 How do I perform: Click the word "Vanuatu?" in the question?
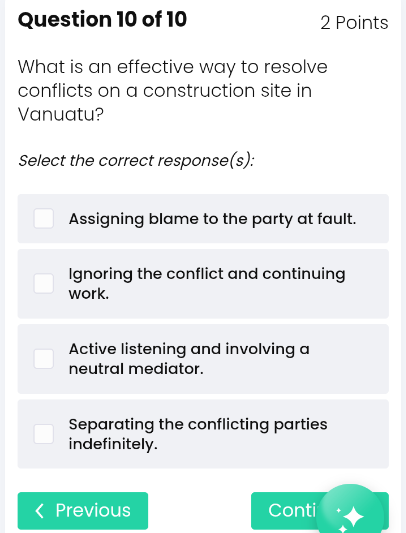(61, 114)
